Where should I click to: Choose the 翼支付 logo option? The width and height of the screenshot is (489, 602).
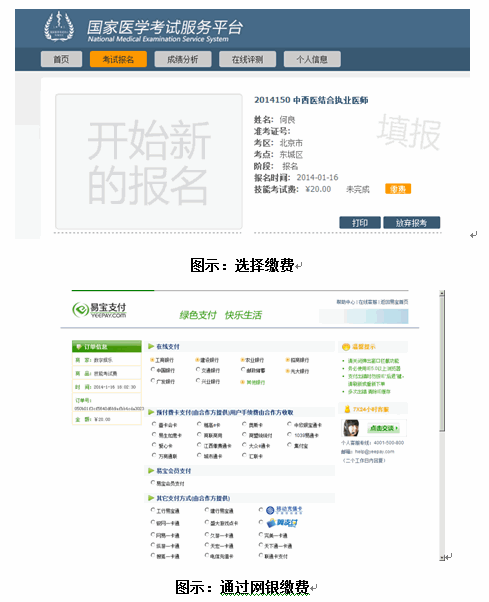[282, 523]
